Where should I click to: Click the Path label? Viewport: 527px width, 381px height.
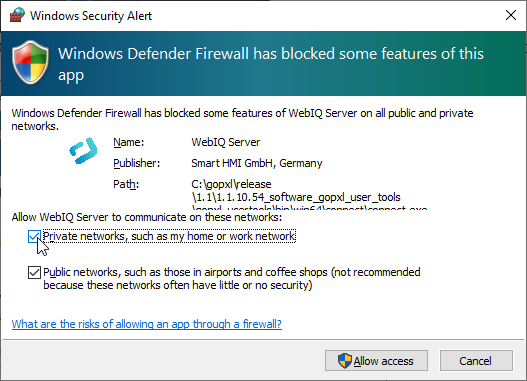pyautogui.click(x=126, y=184)
